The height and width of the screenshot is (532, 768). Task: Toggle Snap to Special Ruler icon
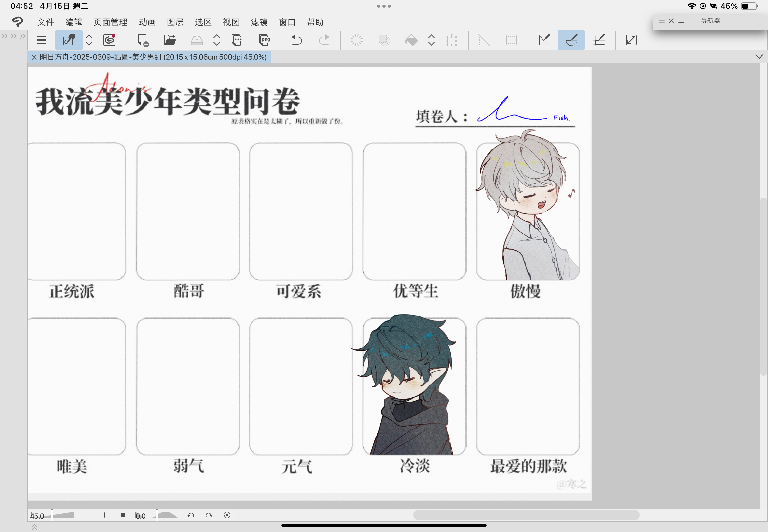pyautogui.click(x=571, y=40)
